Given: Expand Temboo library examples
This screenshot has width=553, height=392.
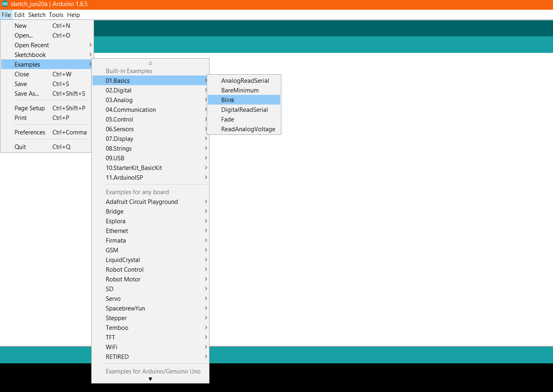Looking at the screenshot, I should 150,328.
